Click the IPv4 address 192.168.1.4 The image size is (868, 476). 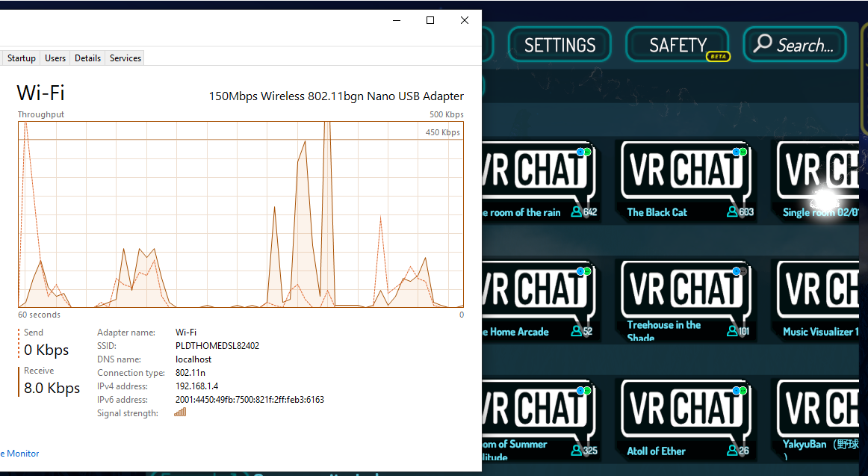(196, 386)
